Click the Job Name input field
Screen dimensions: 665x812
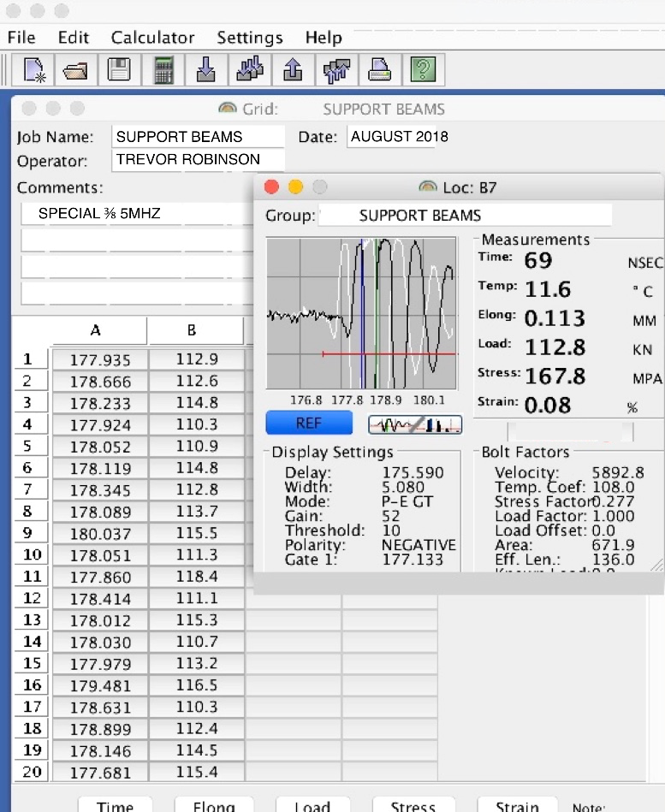[198, 137]
